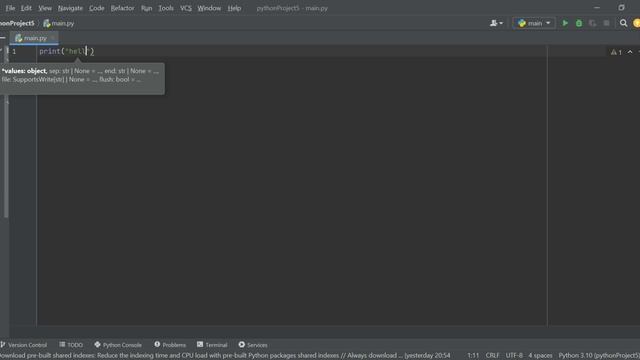Open the Help menu
Viewport: 640px width, 360px height.
[x=234, y=8]
